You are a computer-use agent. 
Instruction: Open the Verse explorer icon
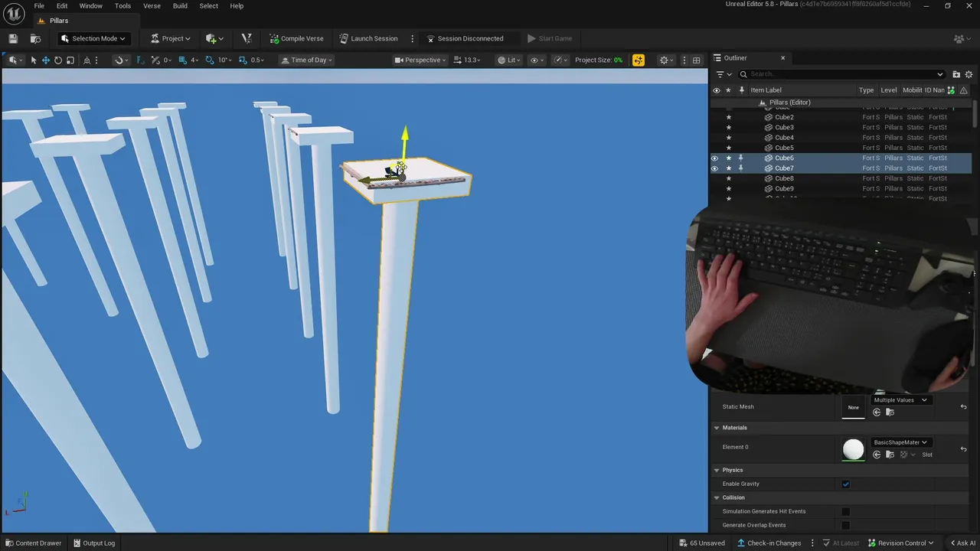pyautogui.click(x=247, y=38)
